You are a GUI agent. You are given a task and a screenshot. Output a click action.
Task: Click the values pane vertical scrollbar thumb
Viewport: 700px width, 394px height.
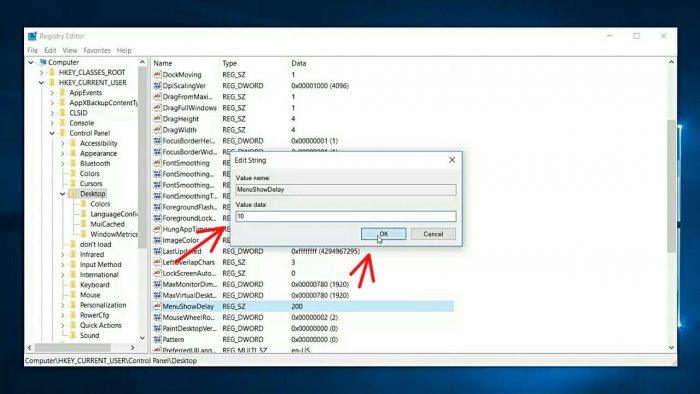coord(671,186)
